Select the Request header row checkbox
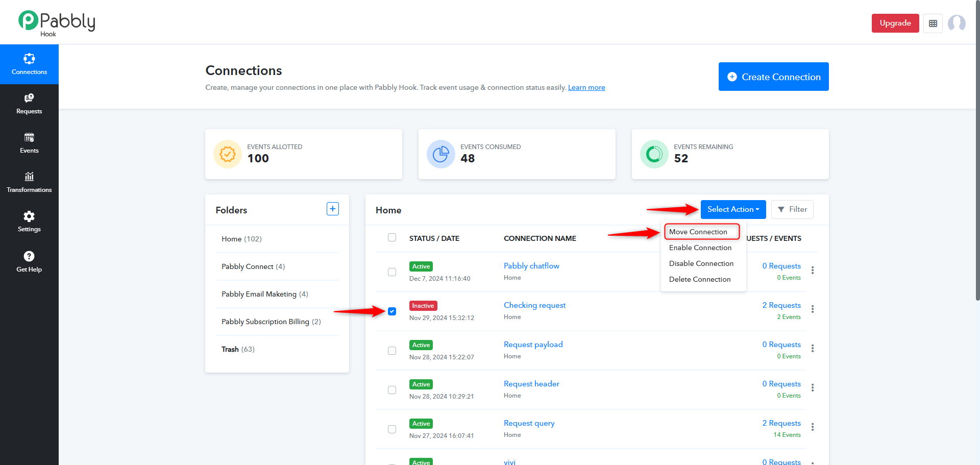 tap(392, 390)
